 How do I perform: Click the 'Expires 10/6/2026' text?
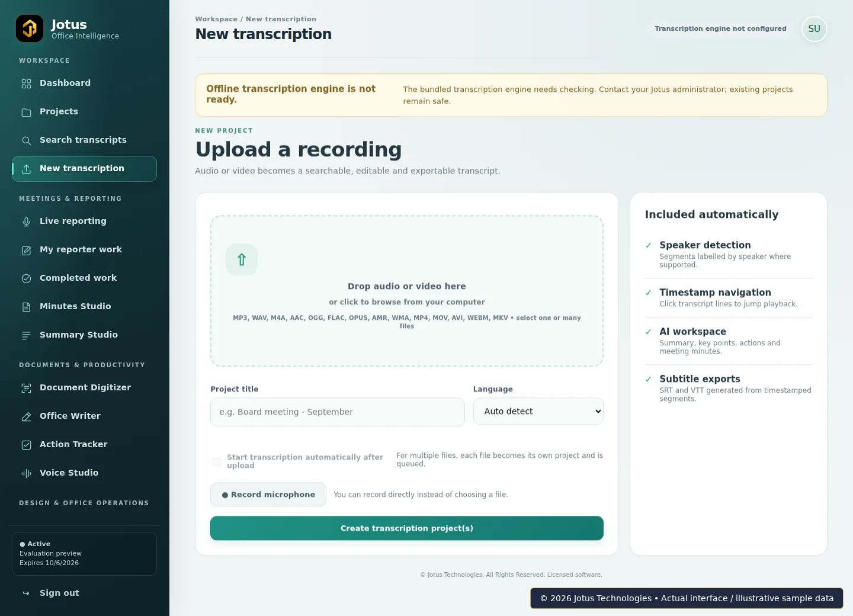coord(49,563)
